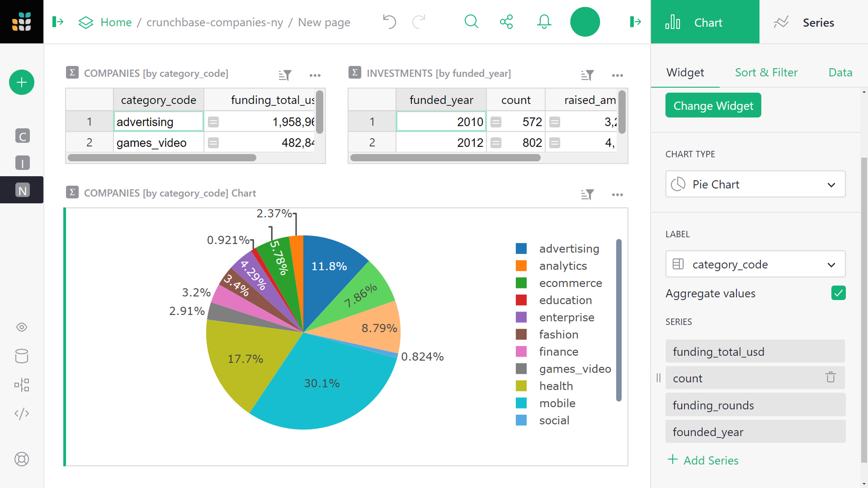Expand the Pie Chart type dropdown
Image resolution: width=868 pixels, height=488 pixels.
click(x=755, y=184)
